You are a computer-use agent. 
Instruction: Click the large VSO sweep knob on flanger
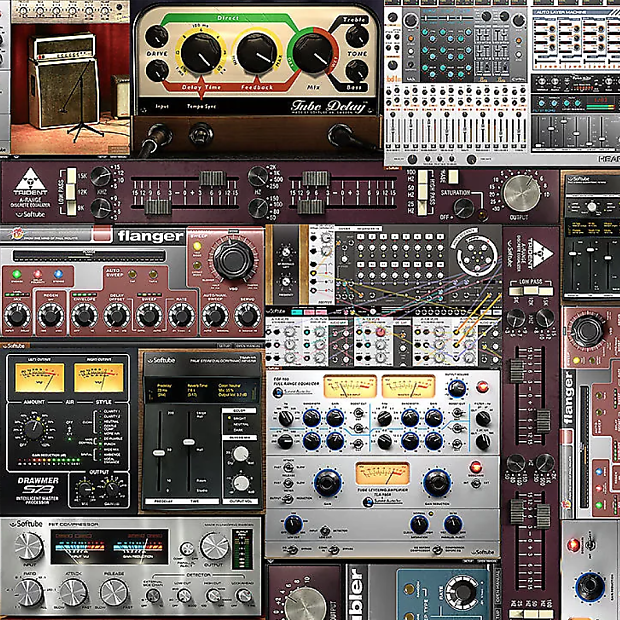point(233,259)
